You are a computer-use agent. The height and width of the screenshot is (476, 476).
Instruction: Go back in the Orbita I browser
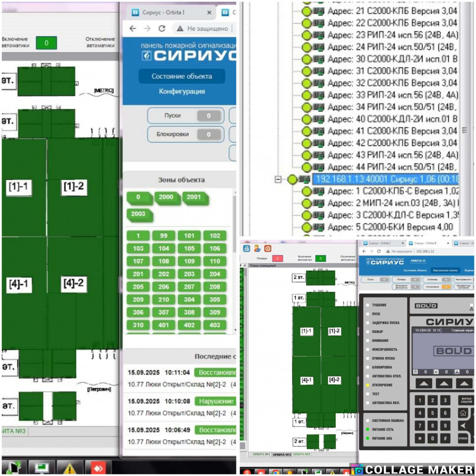pyautogui.click(x=133, y=29)
